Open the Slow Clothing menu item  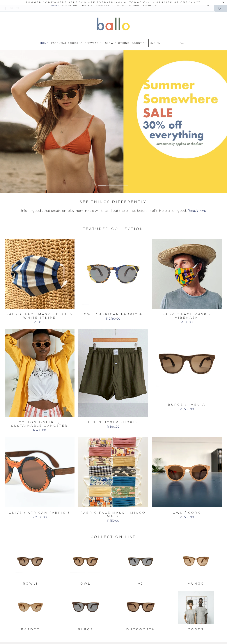coord(117,43)
